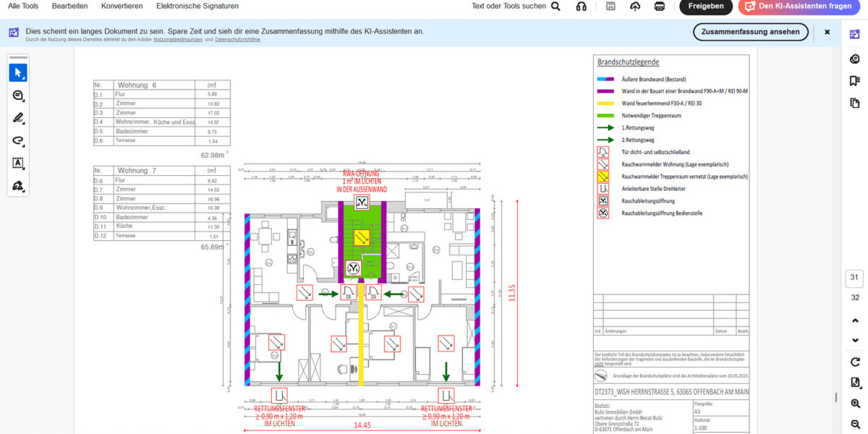Click Zusammenfassung ansehen button
Image resolution: width=868 pixels, height=434 pixels.
(751, 32)
